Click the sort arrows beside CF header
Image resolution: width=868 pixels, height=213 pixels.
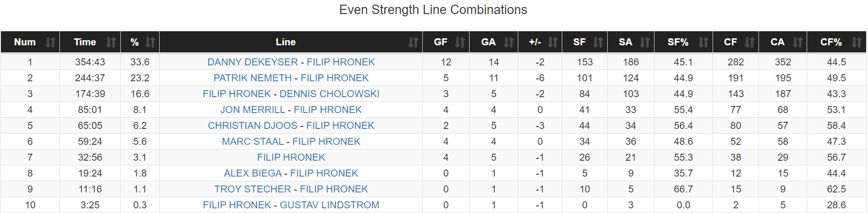749,43
